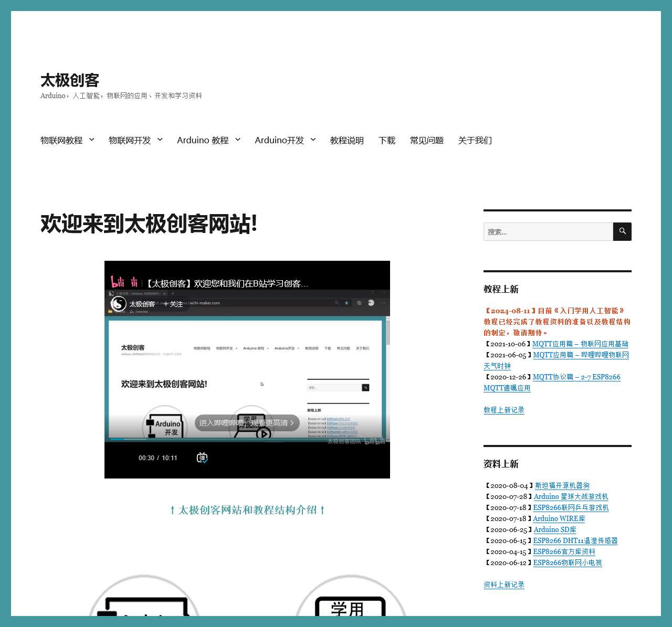Expand the Arduino 教程 submenu chevron

click(238, 140)
